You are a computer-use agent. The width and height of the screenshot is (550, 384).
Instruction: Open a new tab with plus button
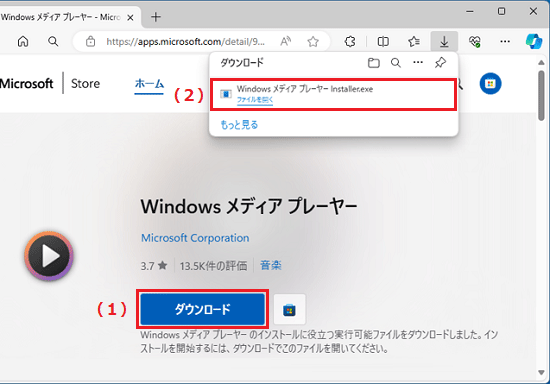(156, 17)
